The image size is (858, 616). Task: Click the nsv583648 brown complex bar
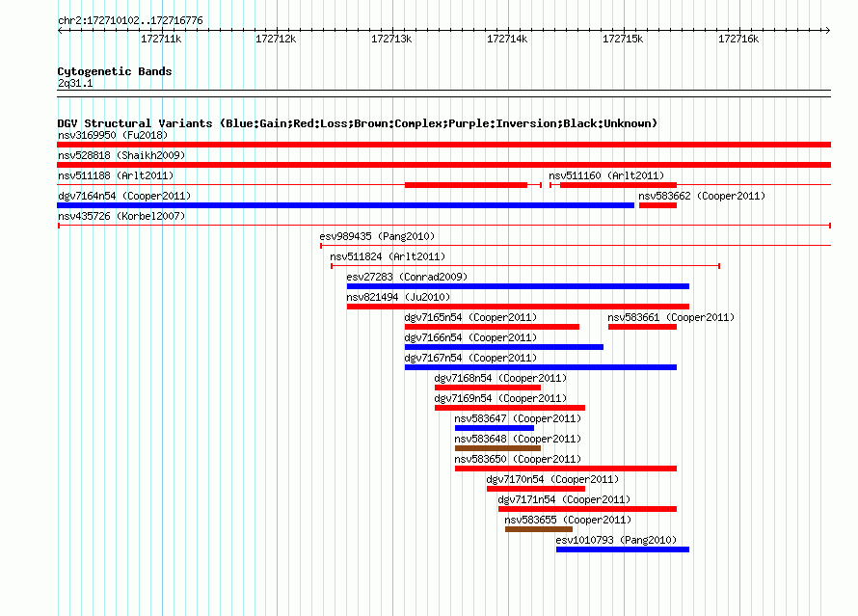(x=498, y=448)
